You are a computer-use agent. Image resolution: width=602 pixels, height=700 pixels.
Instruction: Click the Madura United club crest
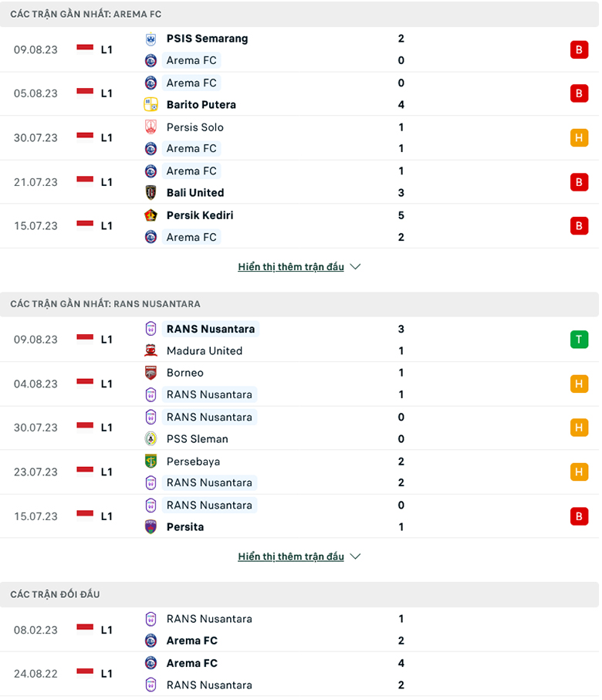[150, 351]
